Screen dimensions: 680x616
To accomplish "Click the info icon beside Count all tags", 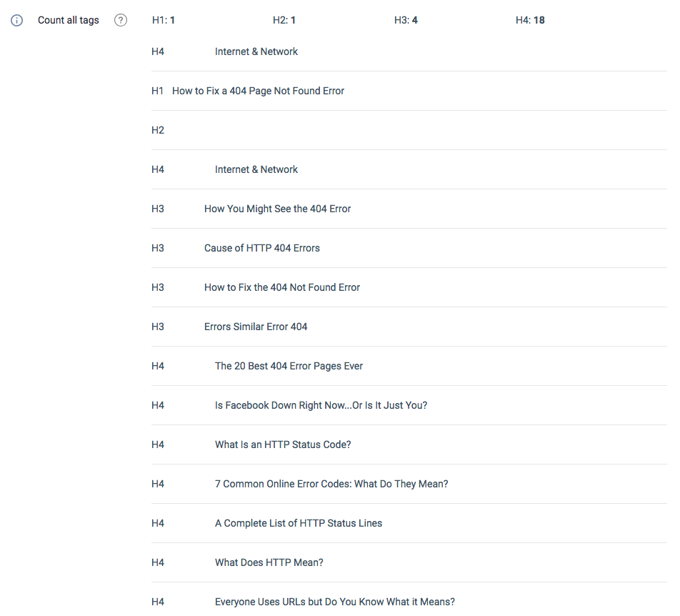I will click(x=16, y=21).
